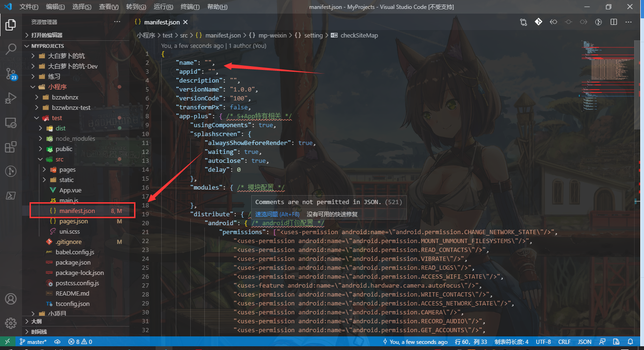The width and height of the screenshot is (644, 350).
Task: Open 帮助(H) menu
Action: click(x=217, y=7)
